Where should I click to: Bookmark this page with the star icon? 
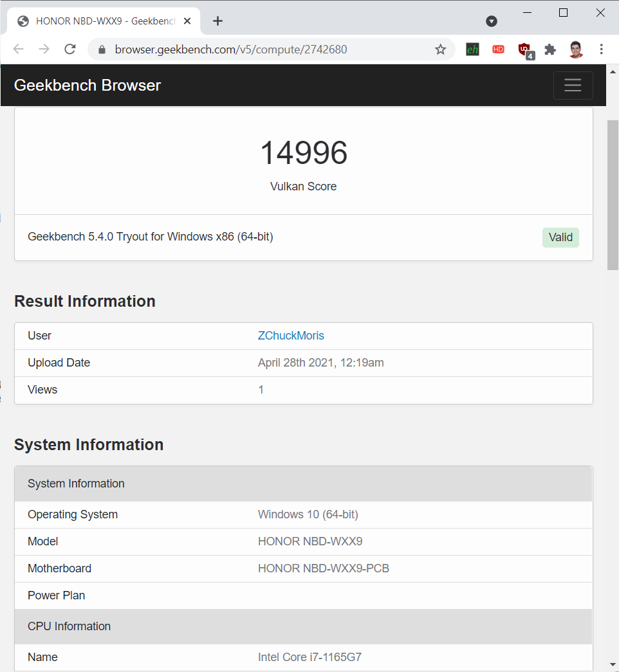click(441, 50)
